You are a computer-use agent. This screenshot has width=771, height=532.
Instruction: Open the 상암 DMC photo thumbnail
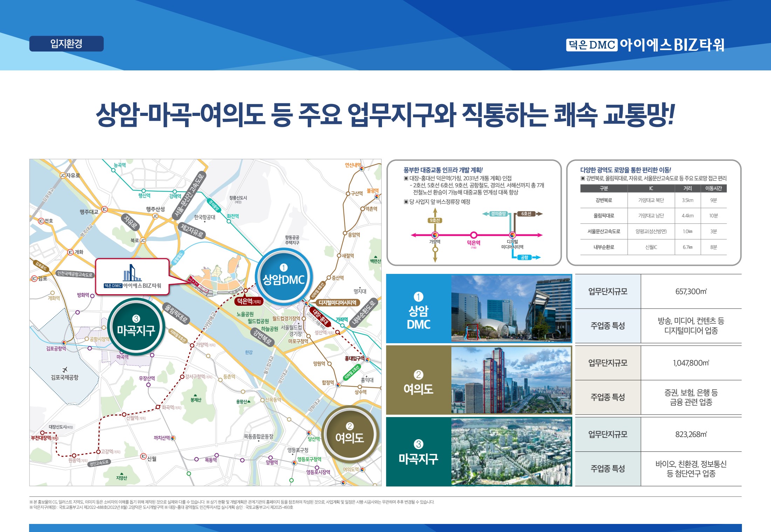[x=511, y=308]
